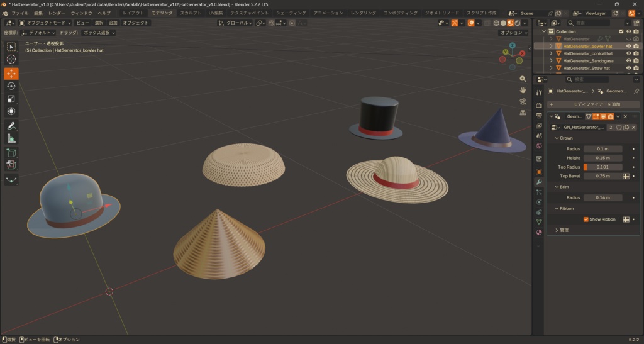Uncheck the Collection exclude checkbox
This screenshot has height=344, width=644.
point(621,31)
